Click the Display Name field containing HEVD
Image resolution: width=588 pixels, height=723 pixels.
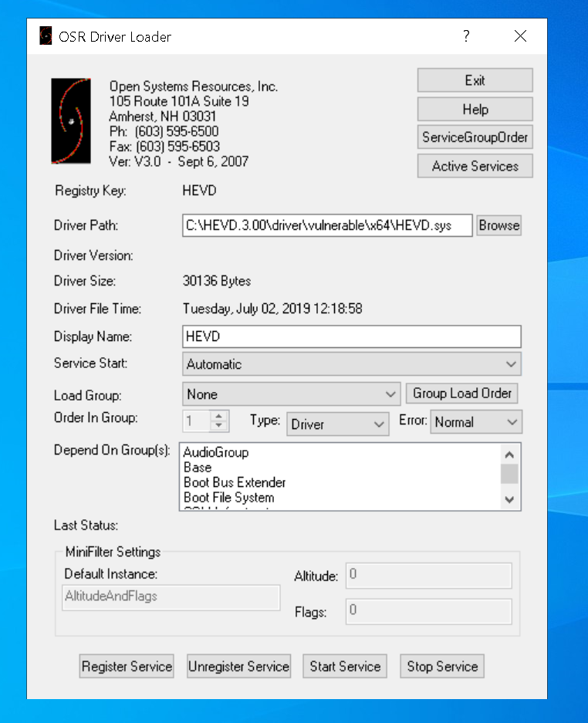(x=352, y=336)
